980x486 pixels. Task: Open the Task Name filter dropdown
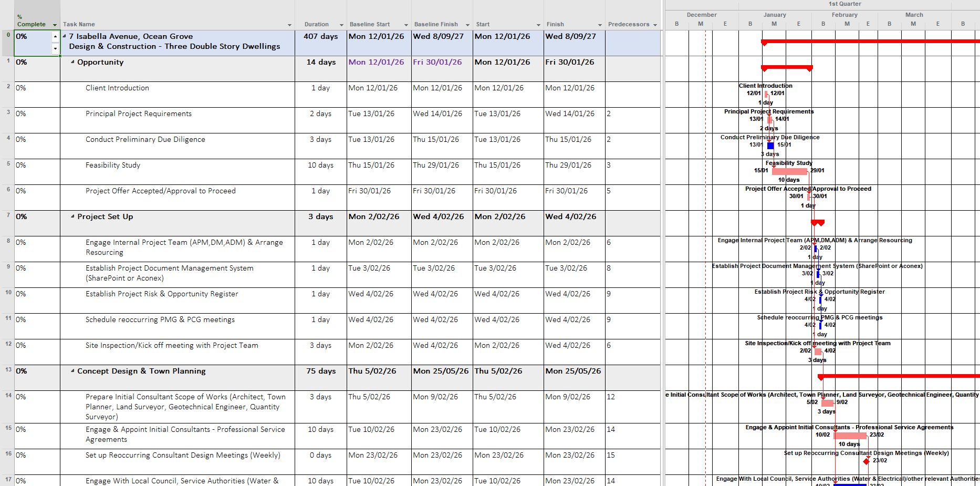(289, 24)
